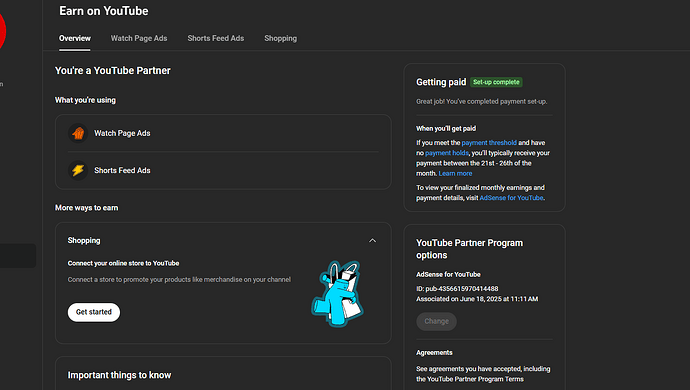Select the AdSense publisher ID text
Image resolution: width=690 pixels, height=390 pixels.
point(457,289)
